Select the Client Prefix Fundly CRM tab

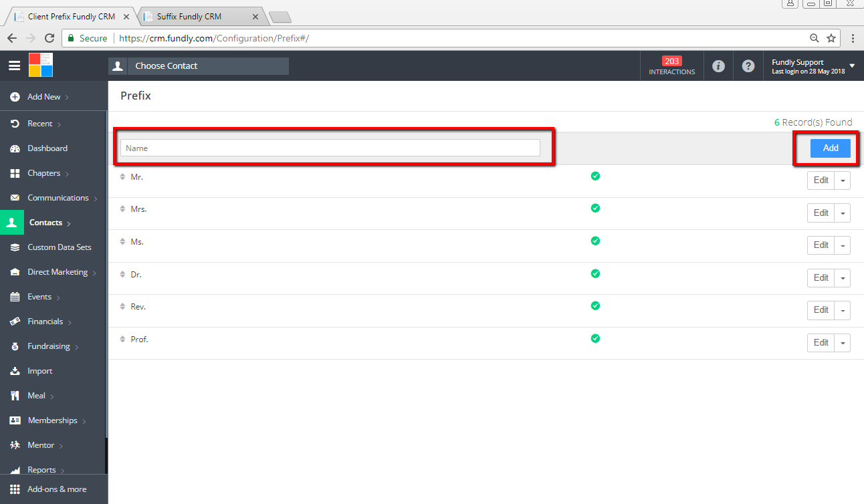click(x=72, y=16)
